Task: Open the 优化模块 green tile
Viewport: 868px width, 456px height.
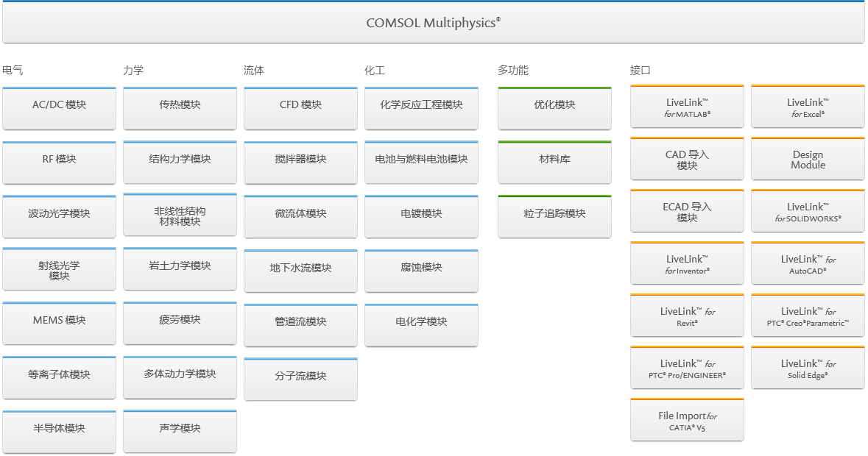Action: click(x=554, y=105)
